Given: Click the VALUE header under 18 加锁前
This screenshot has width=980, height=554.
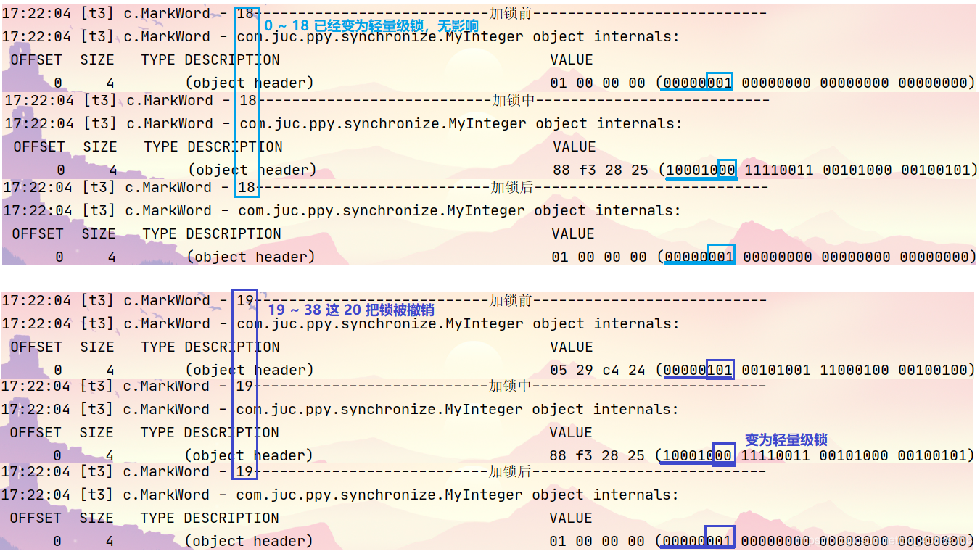Looking at the screenshot, I should [x=572, y=59].
